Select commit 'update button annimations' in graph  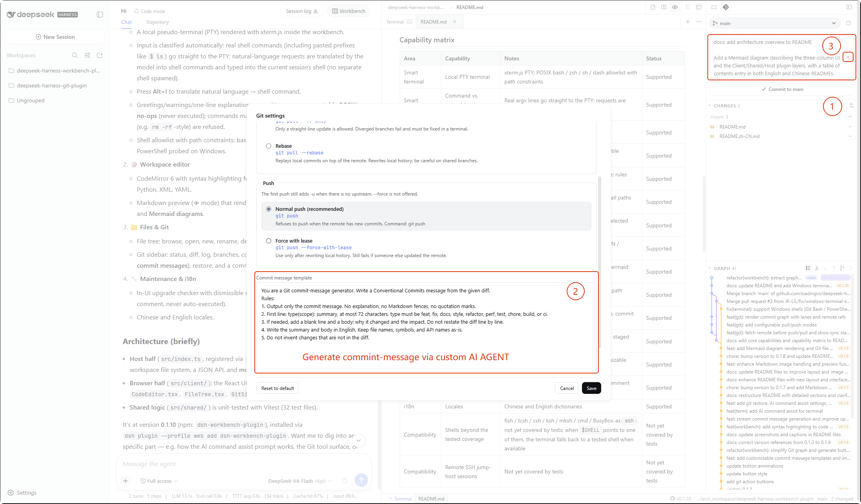(755, 466)
